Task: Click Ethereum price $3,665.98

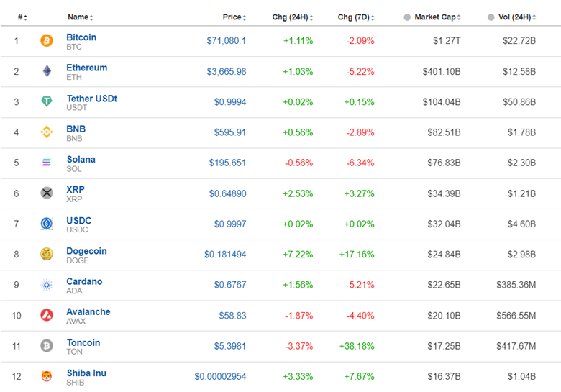Action: click(x=227, y=71)
